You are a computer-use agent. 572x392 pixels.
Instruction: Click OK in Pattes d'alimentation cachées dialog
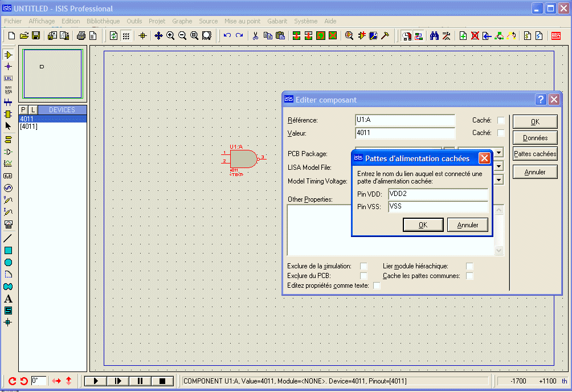point(423,225)
